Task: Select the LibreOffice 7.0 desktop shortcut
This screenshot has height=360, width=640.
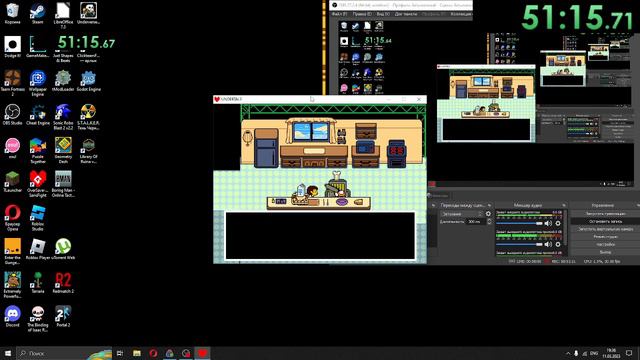Action: (63, 16)
